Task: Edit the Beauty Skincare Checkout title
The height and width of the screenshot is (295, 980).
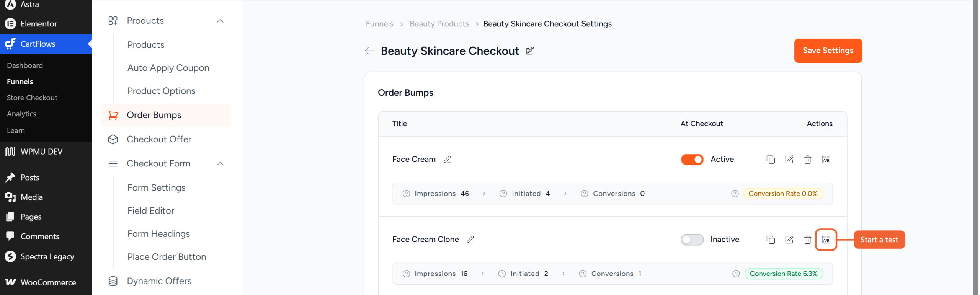Action: 529,51
